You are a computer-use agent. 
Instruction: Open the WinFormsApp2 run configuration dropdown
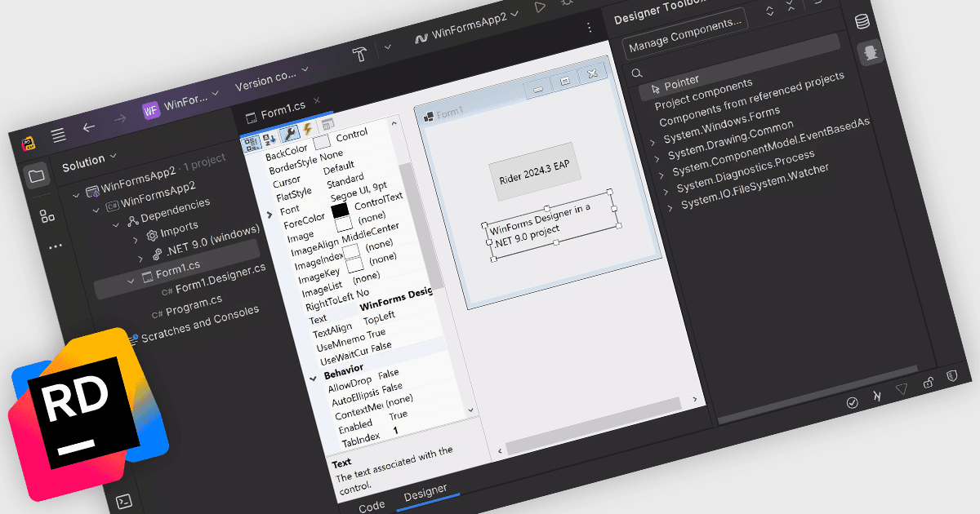click(467, 25)
